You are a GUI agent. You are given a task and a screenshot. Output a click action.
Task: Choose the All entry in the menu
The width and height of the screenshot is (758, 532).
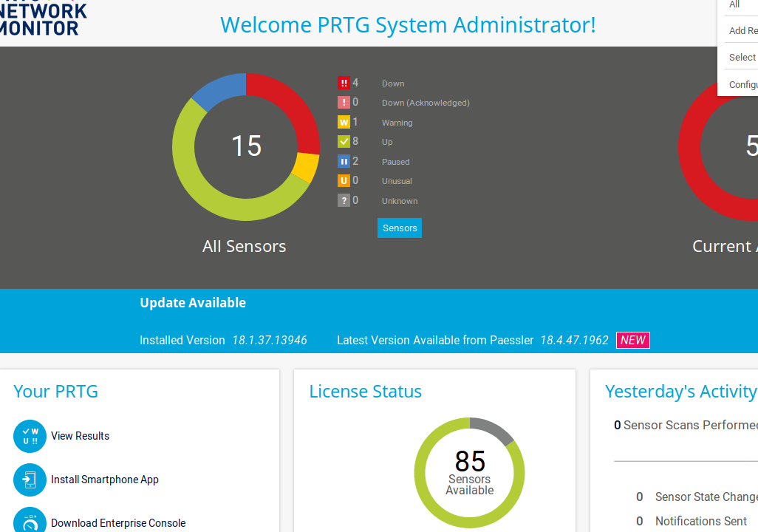pyautogui.click(x=735, y=5)
